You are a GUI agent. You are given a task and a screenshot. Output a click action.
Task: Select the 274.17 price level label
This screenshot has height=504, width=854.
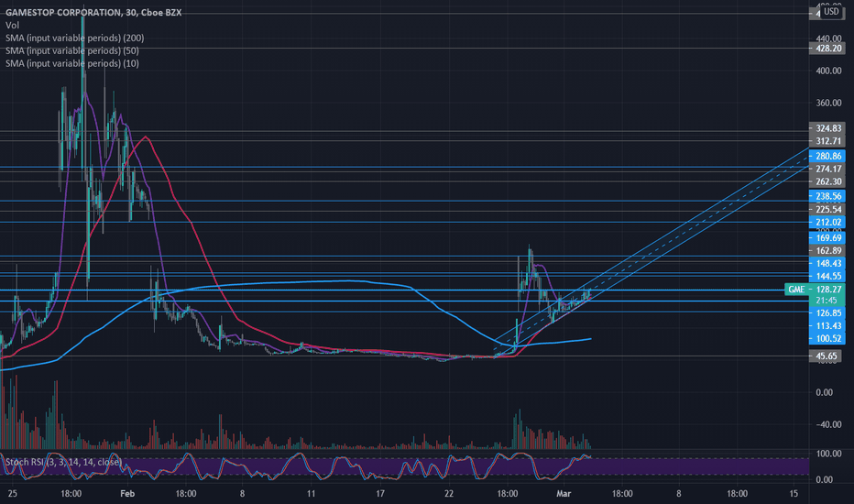tap(827, 169)
